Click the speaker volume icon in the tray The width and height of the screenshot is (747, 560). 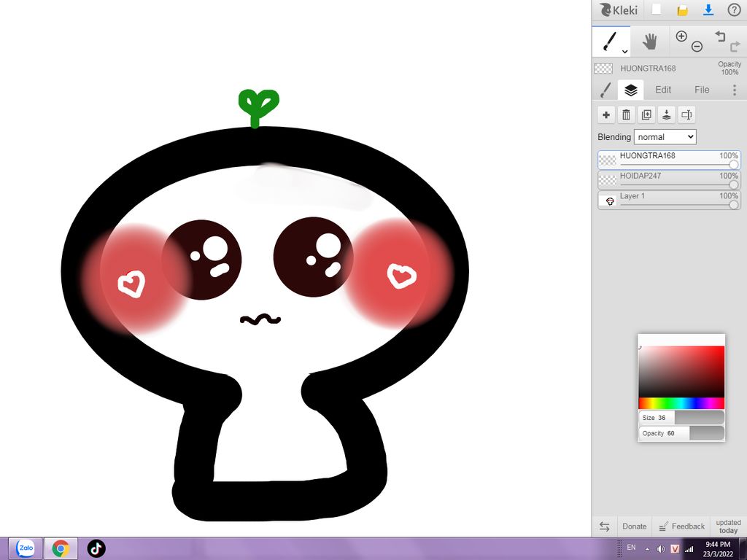661,549
